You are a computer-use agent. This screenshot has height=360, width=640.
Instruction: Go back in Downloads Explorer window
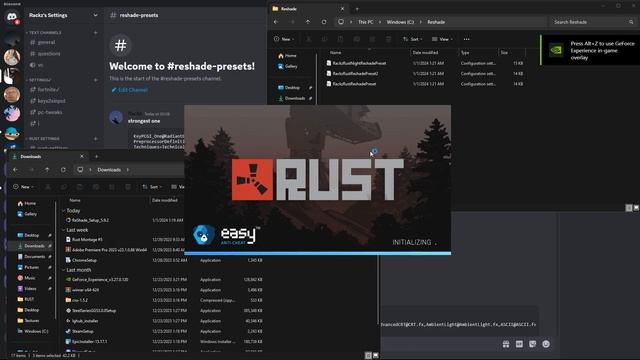click(16, 170)
